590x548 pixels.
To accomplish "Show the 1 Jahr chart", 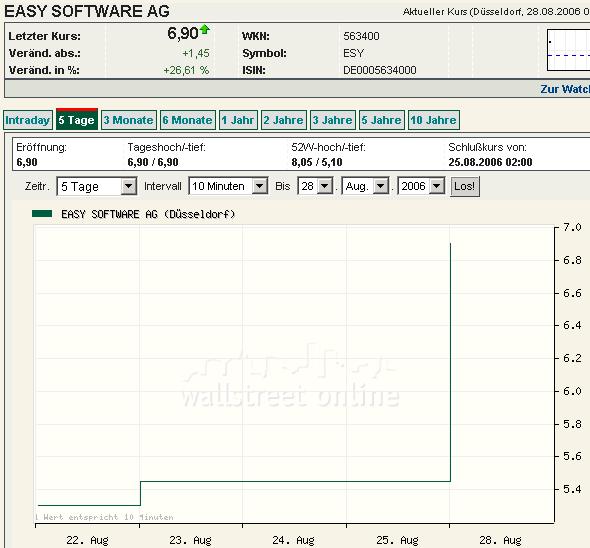I will coord(238,120).
